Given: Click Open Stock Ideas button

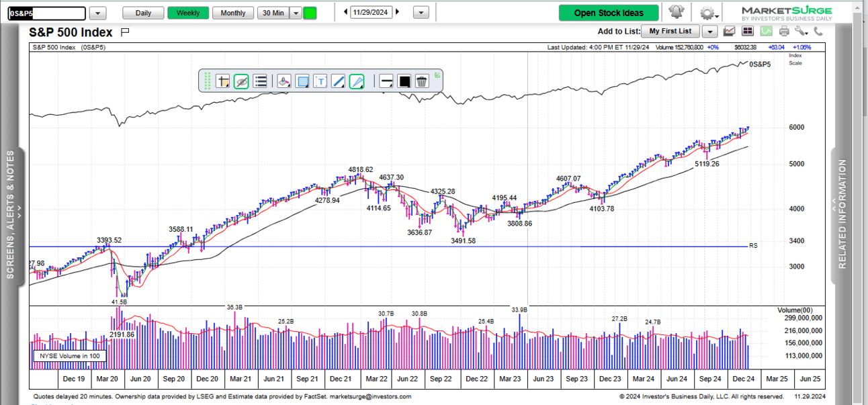Looking at the screenshot, I should 609,13.
